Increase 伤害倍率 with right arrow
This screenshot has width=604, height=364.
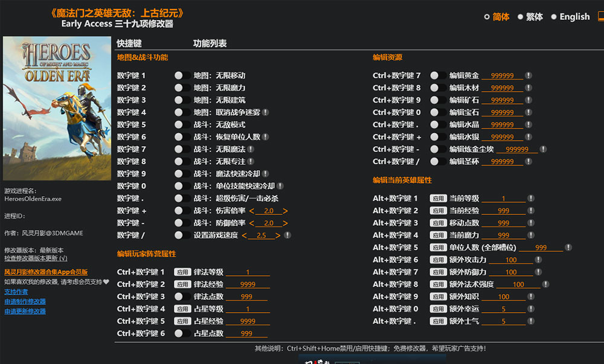(286, 211)
